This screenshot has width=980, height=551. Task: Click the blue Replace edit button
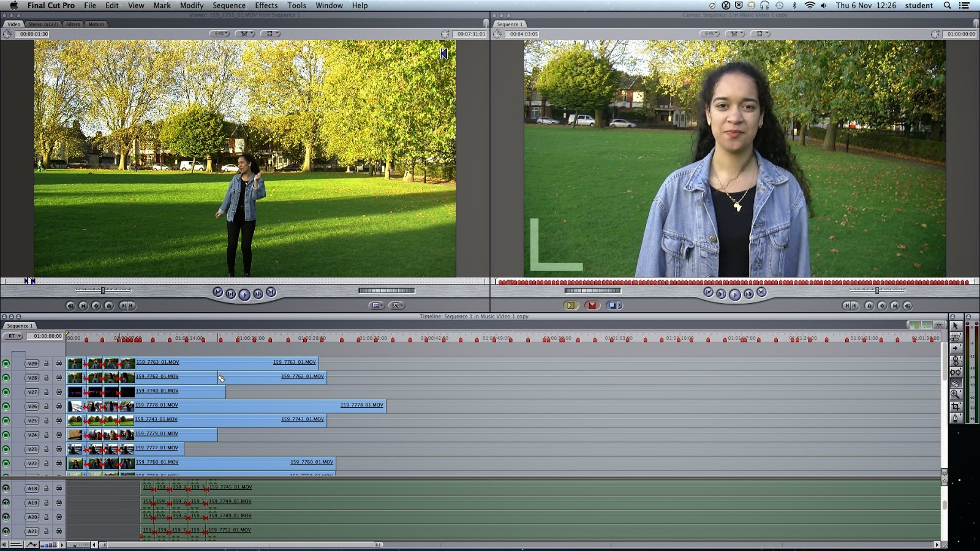pyautogui.click(x=614, y=305)
